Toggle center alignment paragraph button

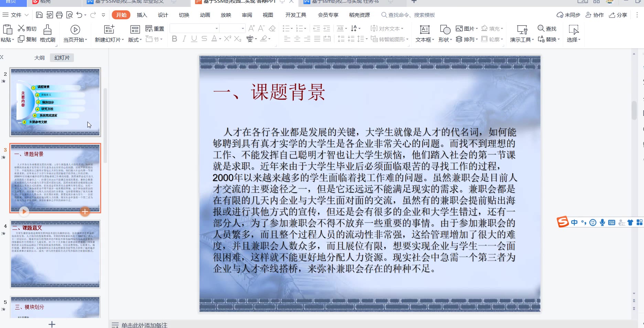point(297,39)
